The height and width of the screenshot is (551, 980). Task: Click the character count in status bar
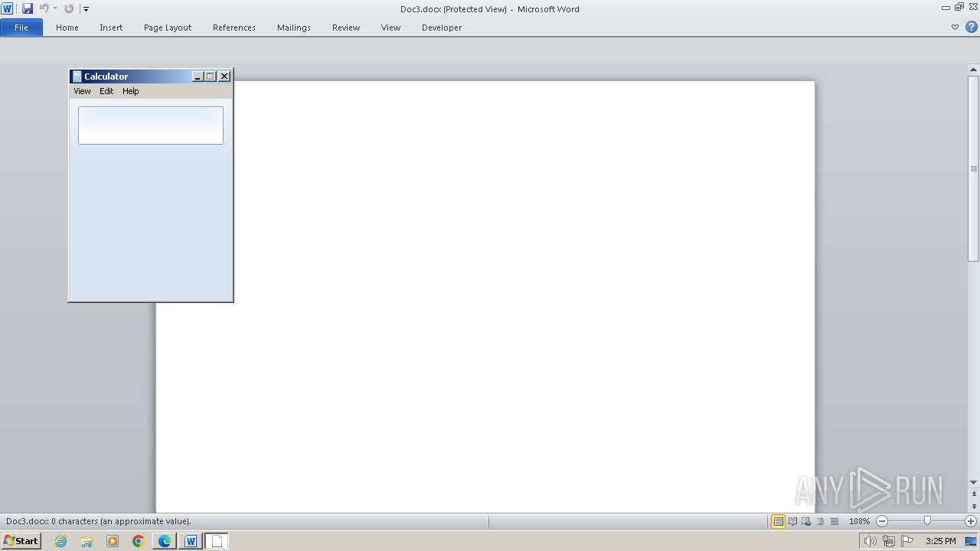(99, 521)
